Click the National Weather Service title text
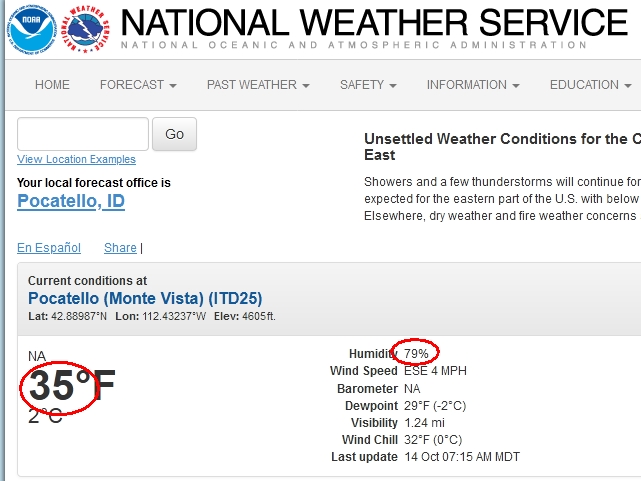This screenshot has width=641, height=481. coord(374,22)
